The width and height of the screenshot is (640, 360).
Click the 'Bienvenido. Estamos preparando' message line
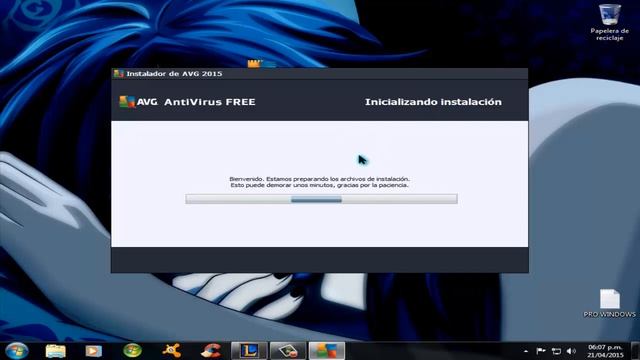[319, 179]
